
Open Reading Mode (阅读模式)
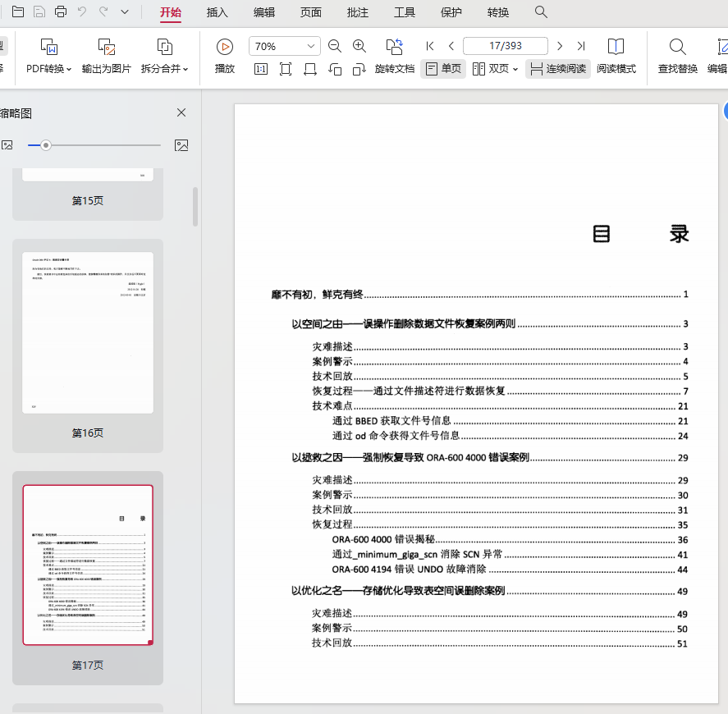coord(616,47)
